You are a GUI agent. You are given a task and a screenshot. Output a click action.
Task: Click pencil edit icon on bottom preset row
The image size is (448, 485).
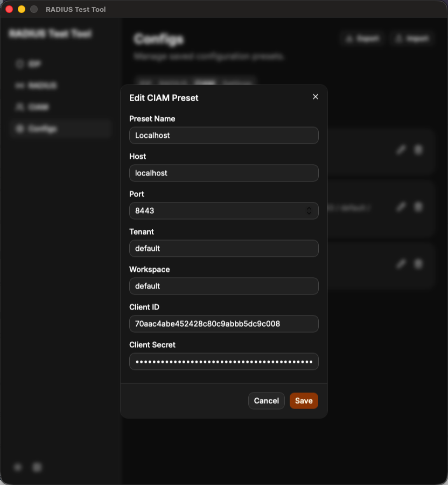click(401, 264)
